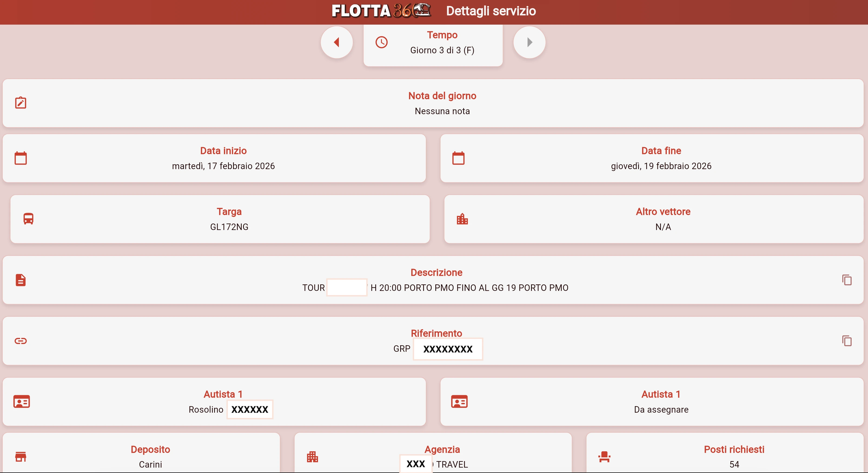Screen dimensions: 868x473
Task: Click the ID card icon next to Da assegnare
Action: coord(460,402)
